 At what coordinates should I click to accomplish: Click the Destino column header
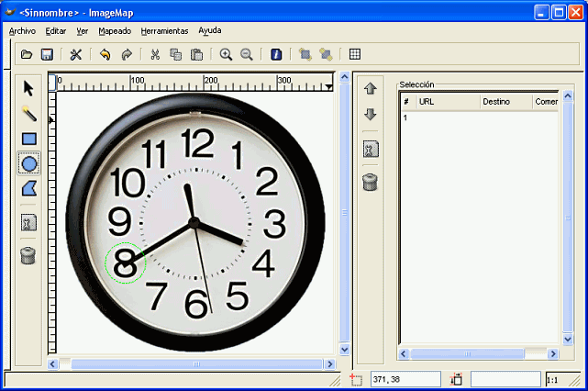(504, 102)
